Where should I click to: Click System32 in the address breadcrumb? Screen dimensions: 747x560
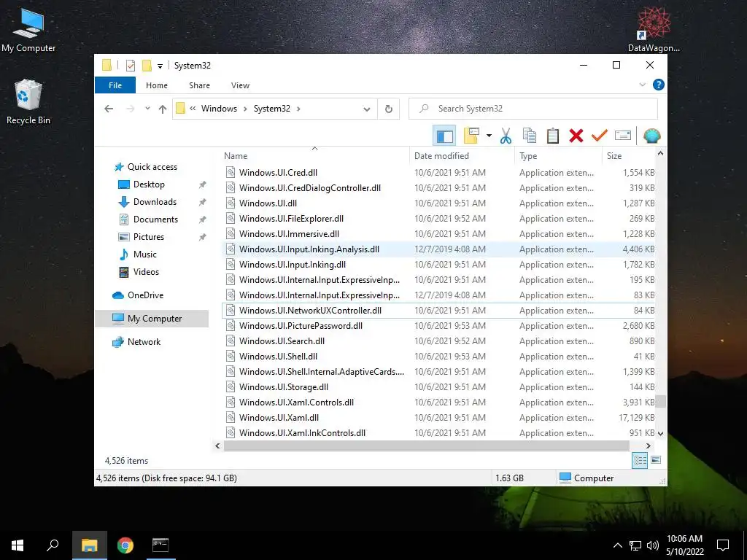click(272, 109)
